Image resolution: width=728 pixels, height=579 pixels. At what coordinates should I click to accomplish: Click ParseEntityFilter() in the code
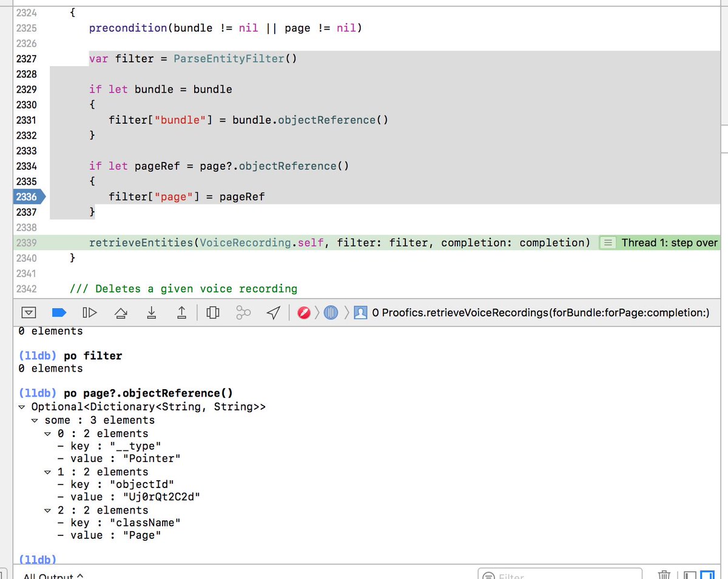pos(235,59)
